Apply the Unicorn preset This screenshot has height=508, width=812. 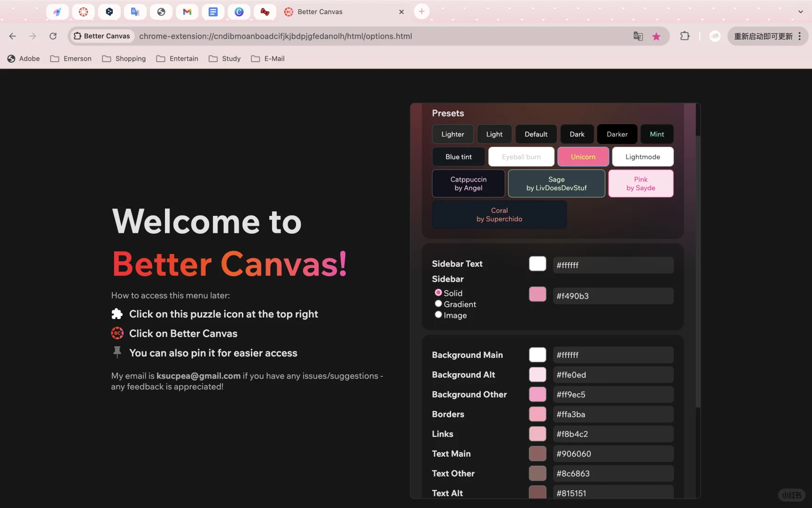(x=583, y=157)
